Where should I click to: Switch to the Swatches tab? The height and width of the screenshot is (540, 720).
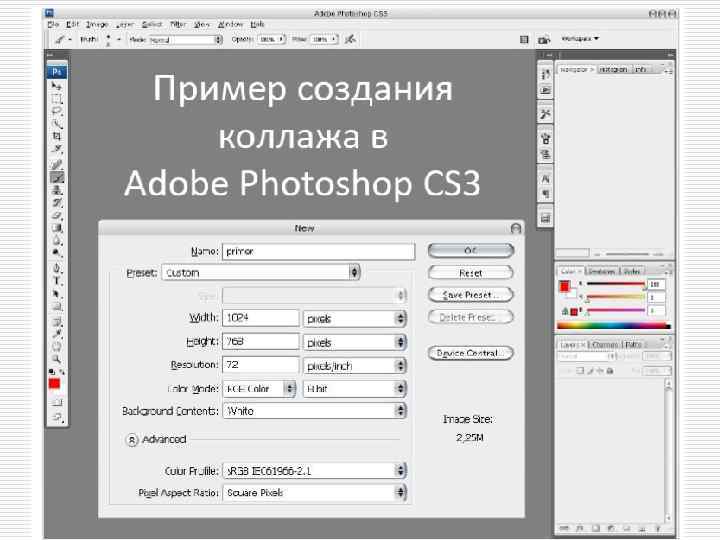pyautogui.click(x=601, y=271)
